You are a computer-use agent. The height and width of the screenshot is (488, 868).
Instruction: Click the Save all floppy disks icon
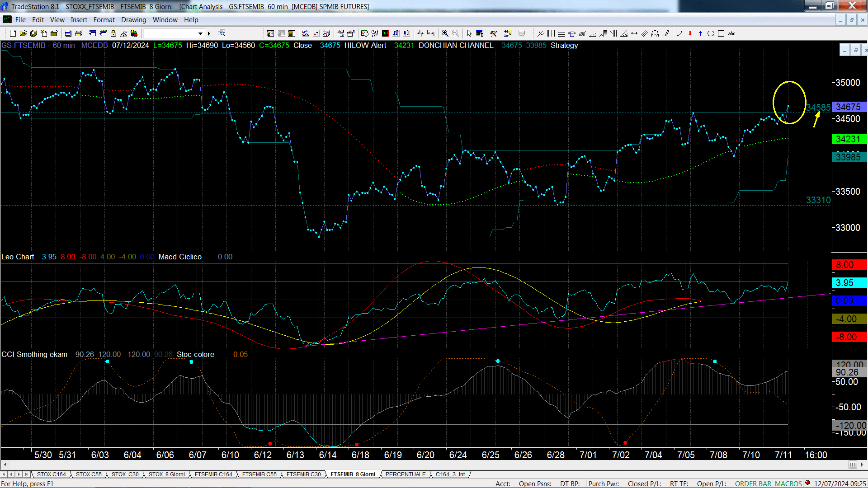[33, 33]
